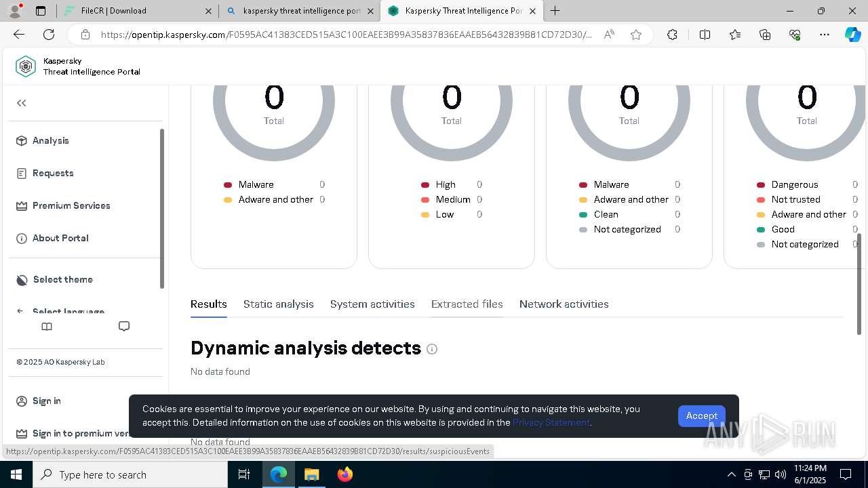Click the High legend label
This screenshot has height=488, width=868.
click(x=446, y=184)
